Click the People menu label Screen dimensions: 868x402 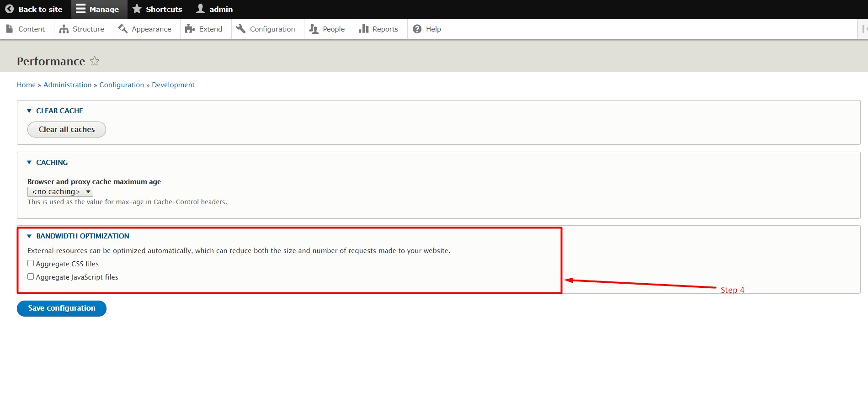[x=334, y=29]
